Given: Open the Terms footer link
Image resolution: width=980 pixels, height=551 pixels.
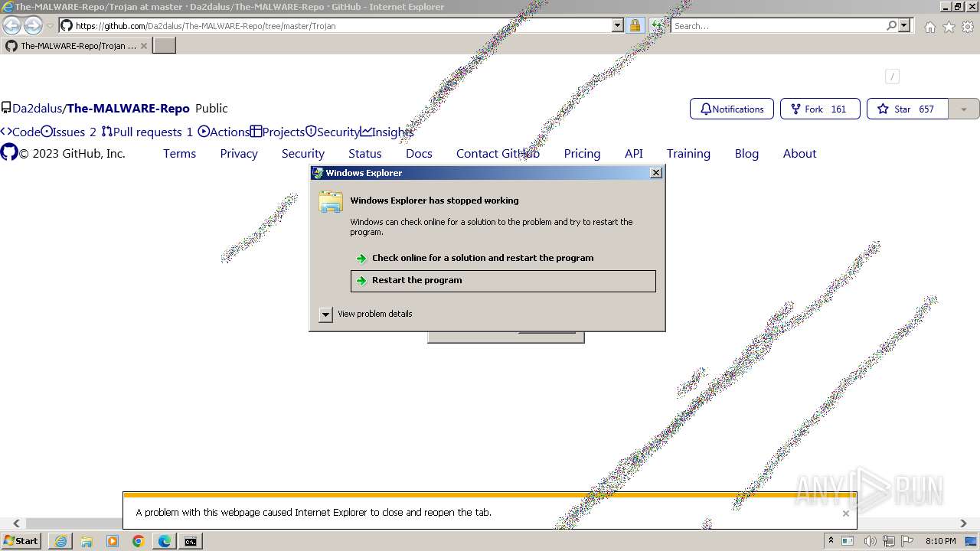Looking at the screenshot, I should [179, 153].
